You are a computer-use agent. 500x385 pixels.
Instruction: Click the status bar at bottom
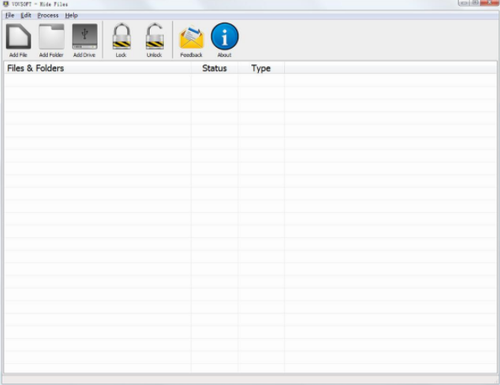[x=250, y=380]
